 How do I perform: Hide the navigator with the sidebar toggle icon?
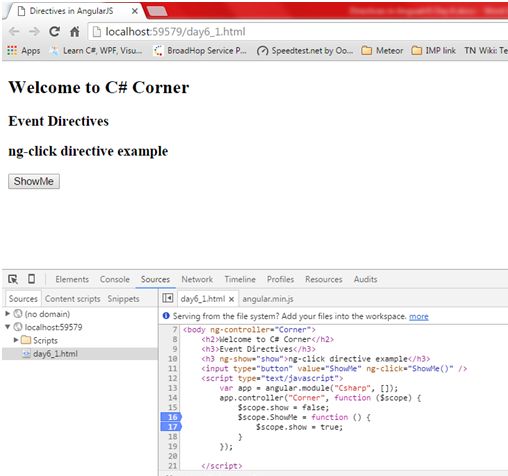point(168,298)
